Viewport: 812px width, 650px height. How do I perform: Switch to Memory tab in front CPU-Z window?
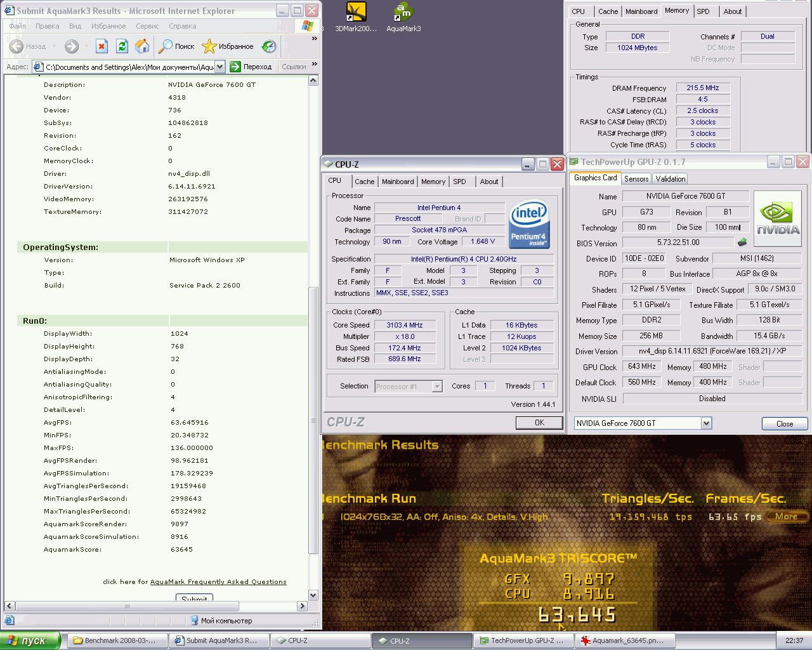coord(433,182)
